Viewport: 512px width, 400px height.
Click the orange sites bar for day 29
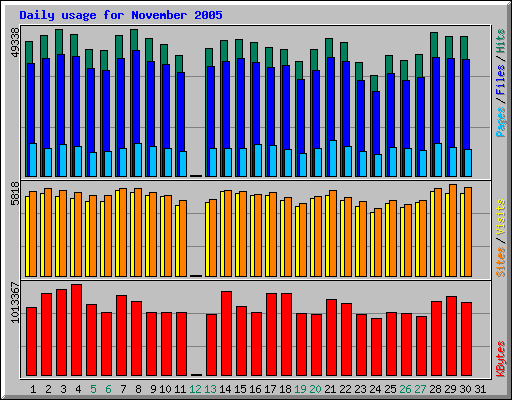(453, 230)
